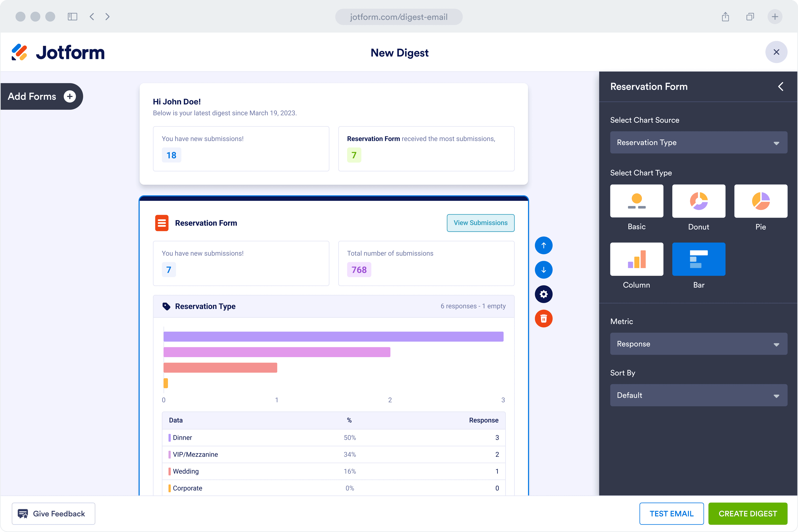Click the 50% value for Dinner
The image size is (798, 532).
click(x=350, y=438)
